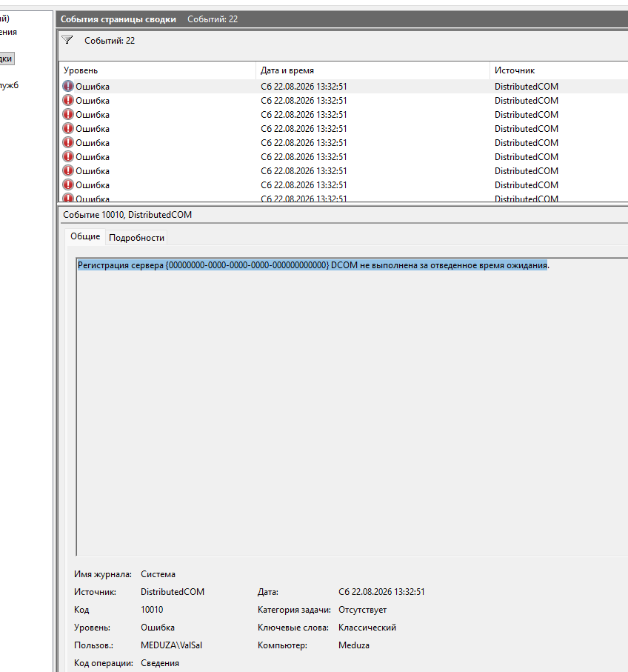Click the Ключевые слова: label
Image resolution: width=628 pixels, height=672 pixels.
pos(293,628)
